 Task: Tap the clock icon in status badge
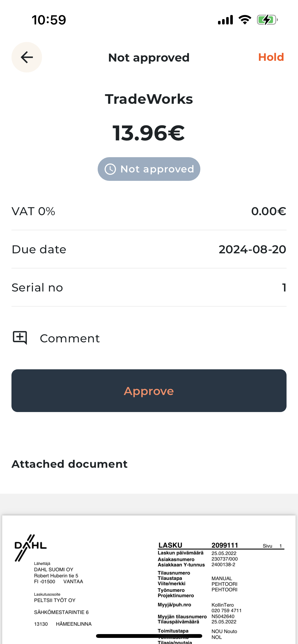110,169
